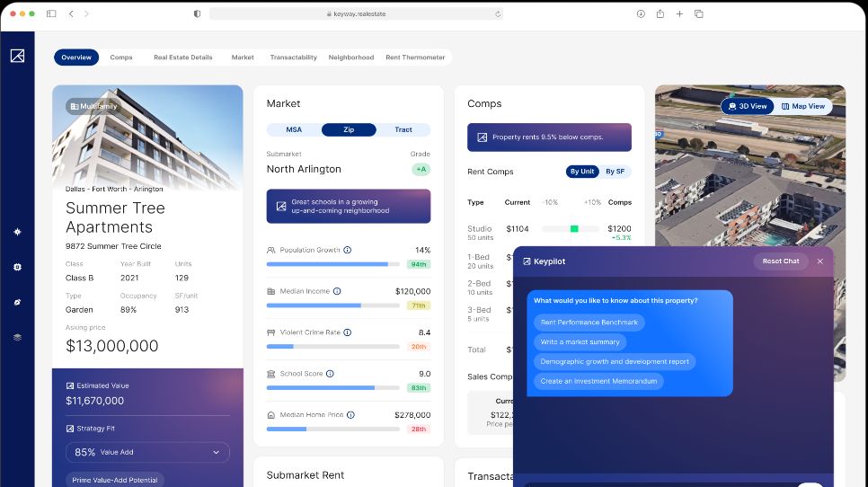The height and width of the screenshot is (487, 868).
Task: Toggle rent comps to By SF
Action: pos(616,172)
